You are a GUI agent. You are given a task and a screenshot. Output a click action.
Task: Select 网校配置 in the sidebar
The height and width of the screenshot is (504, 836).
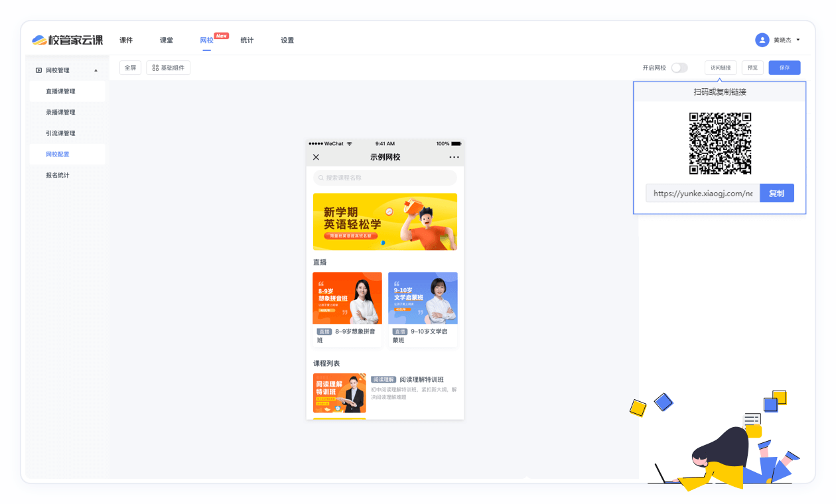tap(67, 155)
